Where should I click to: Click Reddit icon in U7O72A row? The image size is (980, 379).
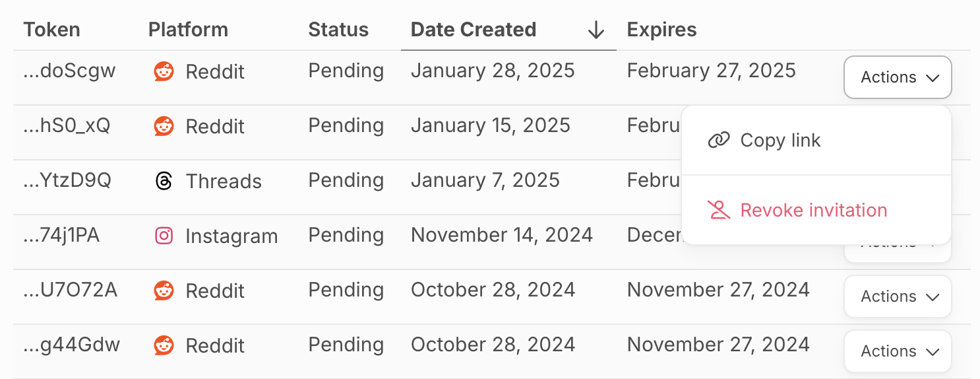164,291
